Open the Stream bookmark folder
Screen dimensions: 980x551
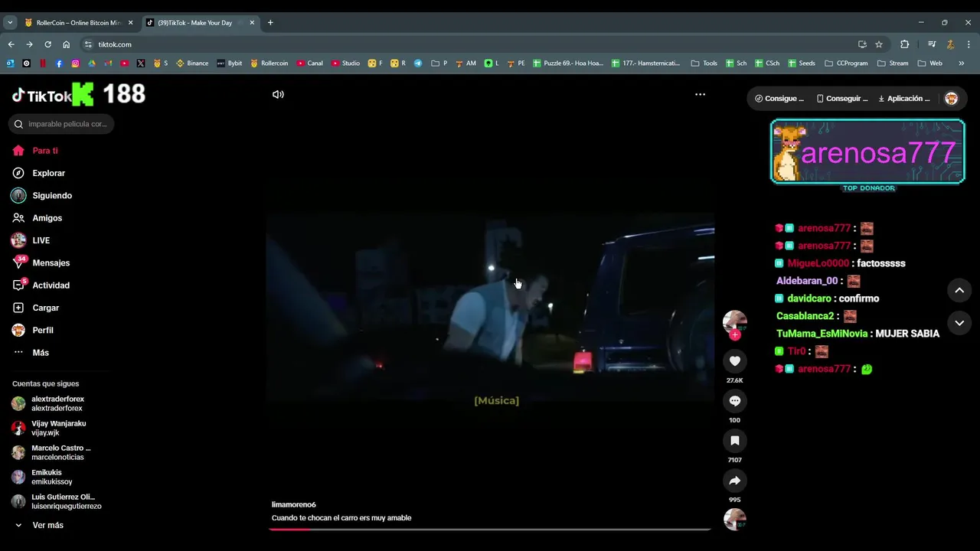click(x=893, y=64)
